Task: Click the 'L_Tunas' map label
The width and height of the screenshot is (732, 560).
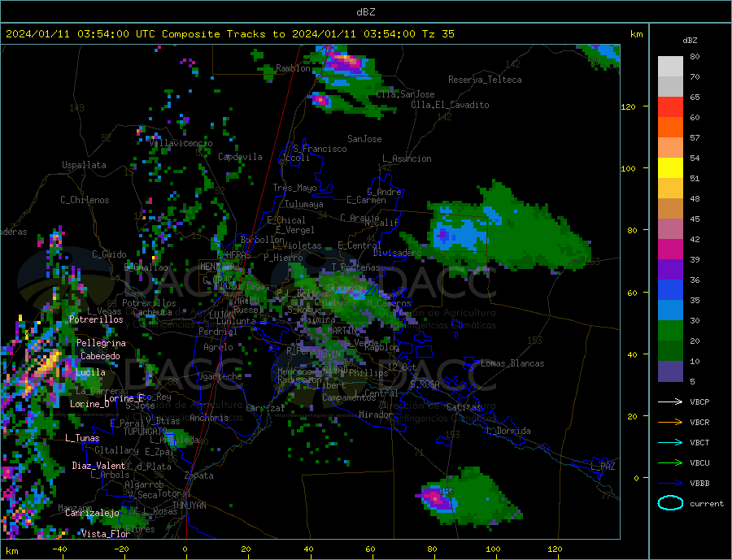Action: pos(82,438)
